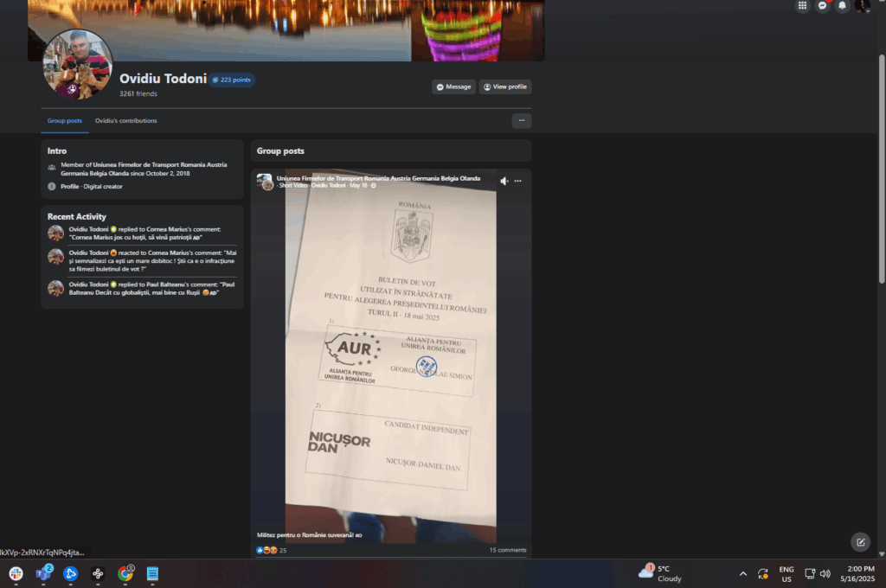The height and width of the screenshot is (588, 886).
Task: Click the 223 points badge
Action: pos(232,80)
